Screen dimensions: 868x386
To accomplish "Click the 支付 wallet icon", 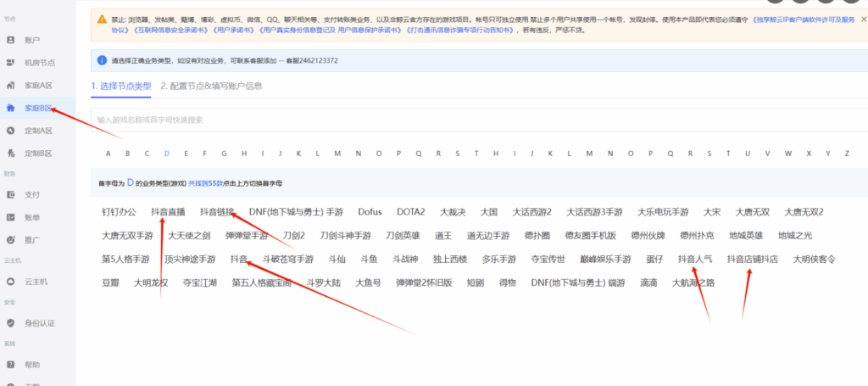I will tap(10, 195).
